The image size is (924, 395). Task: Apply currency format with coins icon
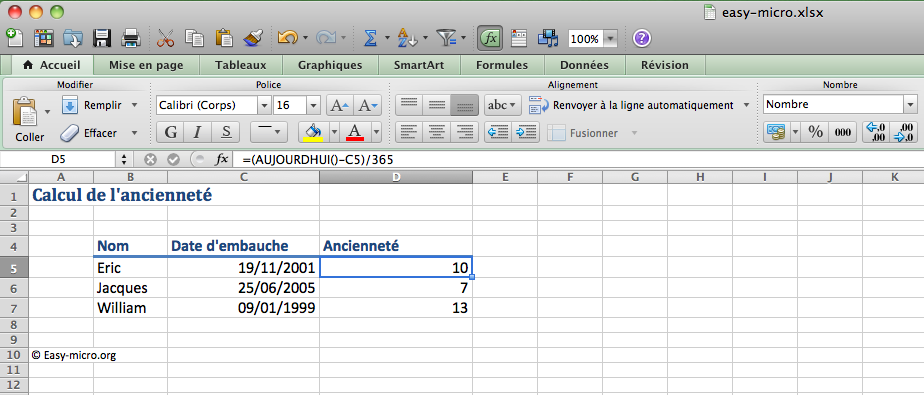pos(777,133)
